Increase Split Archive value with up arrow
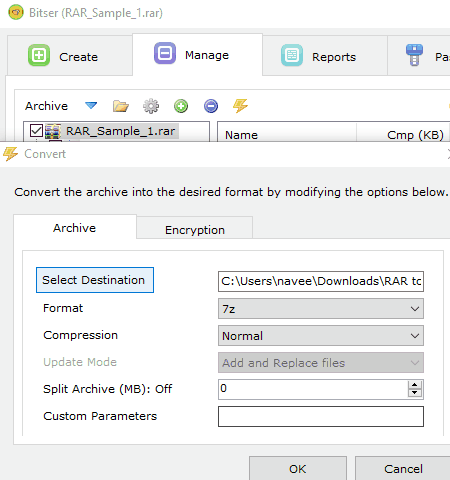This screenshot has height=480, width=450. 415,385
